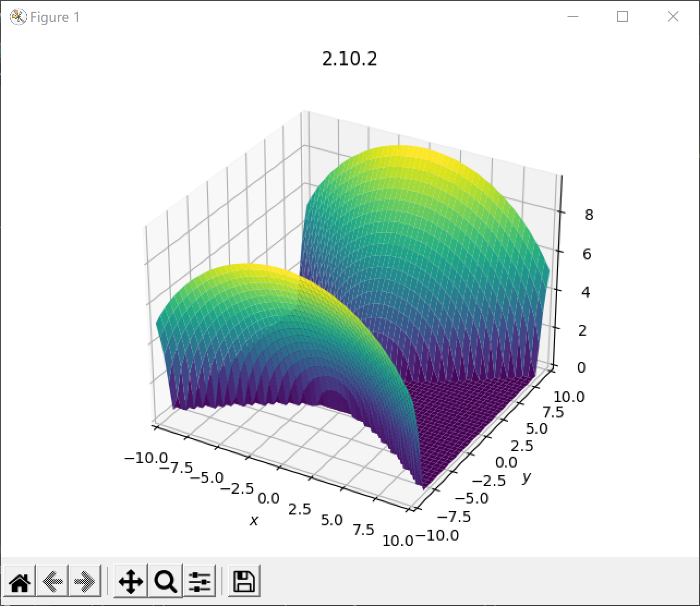
Task: Click the y axis label
Action: 526,477
